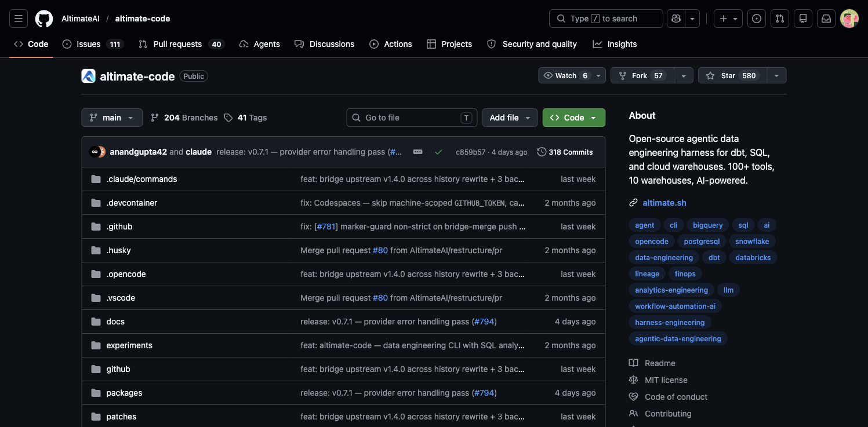868x427 pixels.
Task: Fork the repository
Action: point(642,76)
